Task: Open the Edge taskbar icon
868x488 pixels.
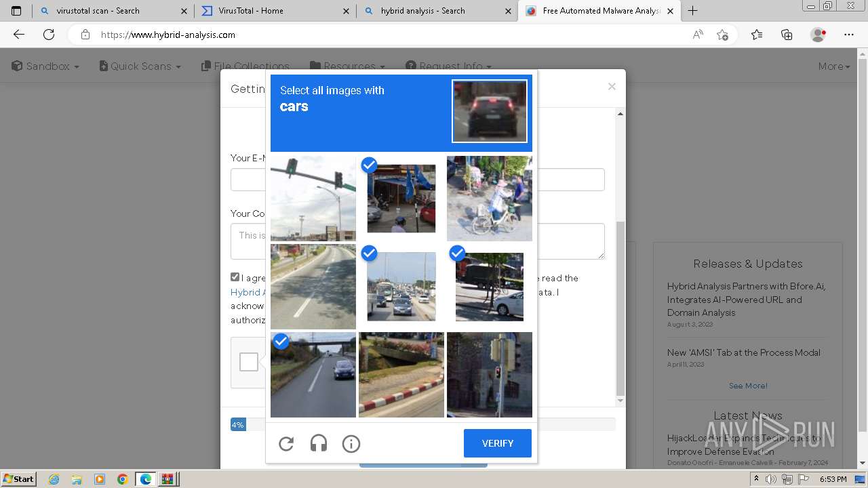Action: pos(145,479)
